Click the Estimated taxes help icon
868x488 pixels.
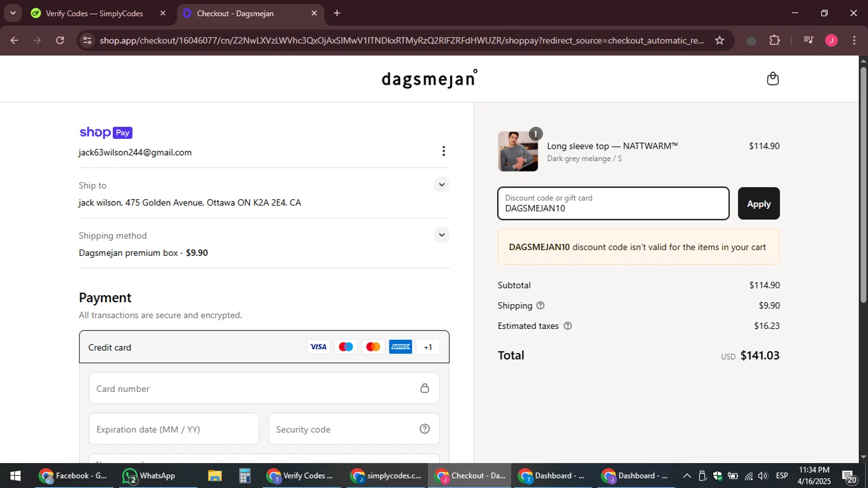pyautogui.click(x=568, y=326)
